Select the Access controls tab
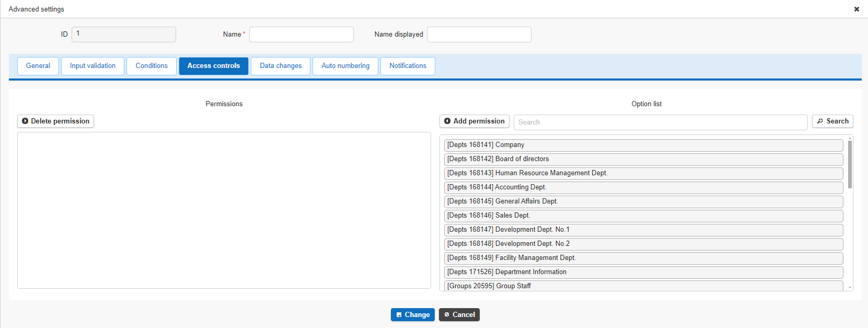Image resolution: width=868 pixels, height=328 pixels. point(214,66)
